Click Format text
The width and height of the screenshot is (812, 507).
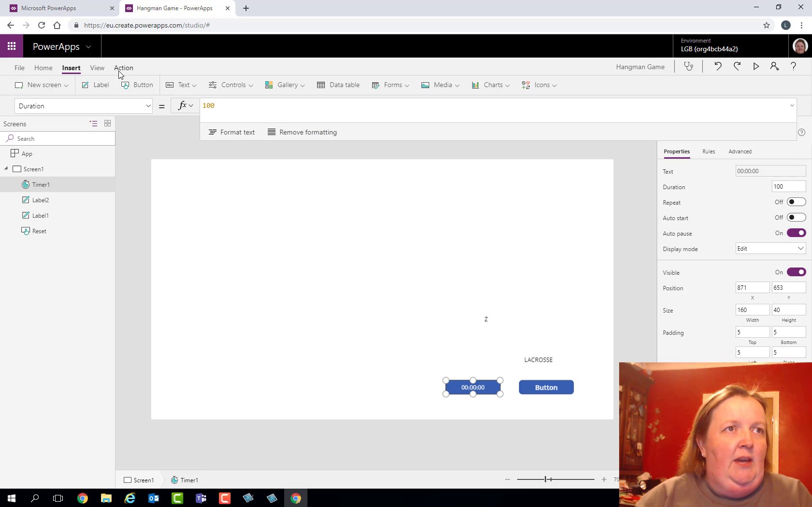[x=232, y=132]
